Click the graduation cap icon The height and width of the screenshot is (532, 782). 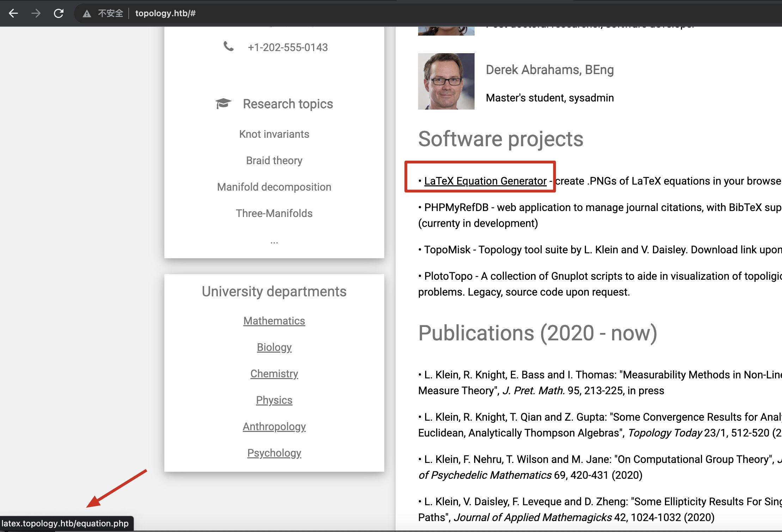tap(223, 104)
